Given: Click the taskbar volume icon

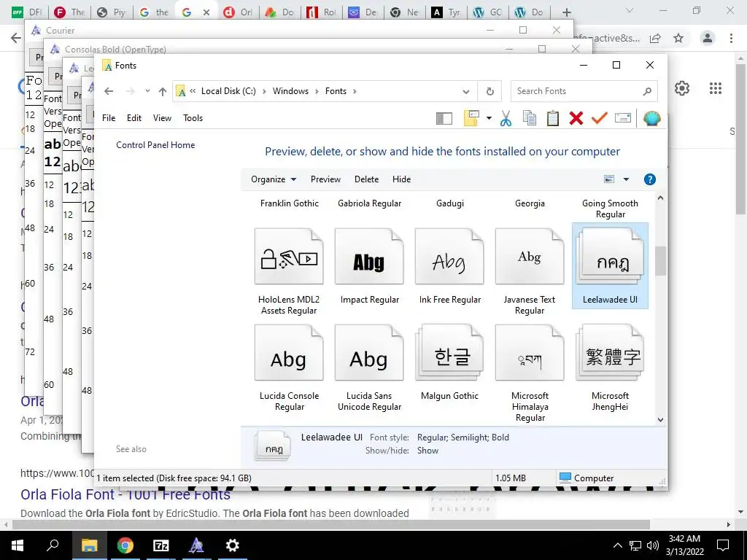Looking at the screenshot, I should pos(653,545).
